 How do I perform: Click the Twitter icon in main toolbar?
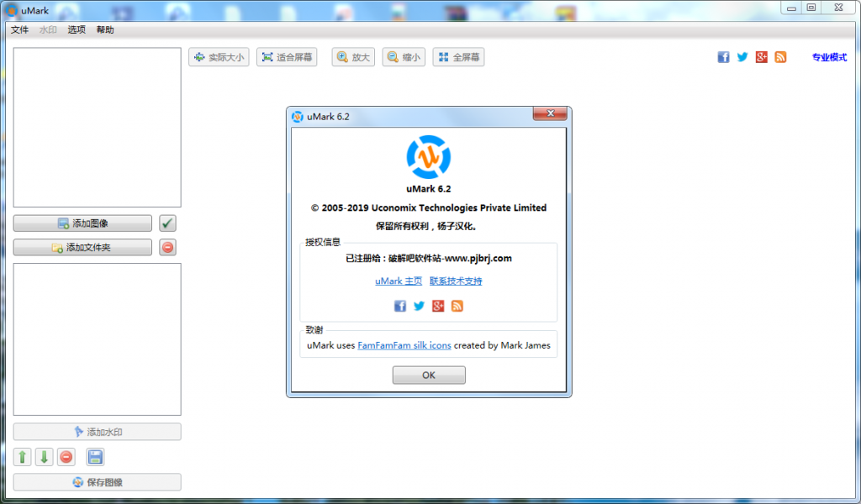pyautogui.click(x=742, y=57)
